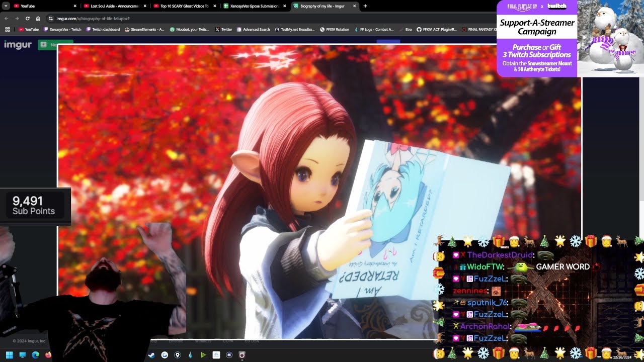Close the Lost Soul Aside tab
644x362 pixels.
coord(145,6)
